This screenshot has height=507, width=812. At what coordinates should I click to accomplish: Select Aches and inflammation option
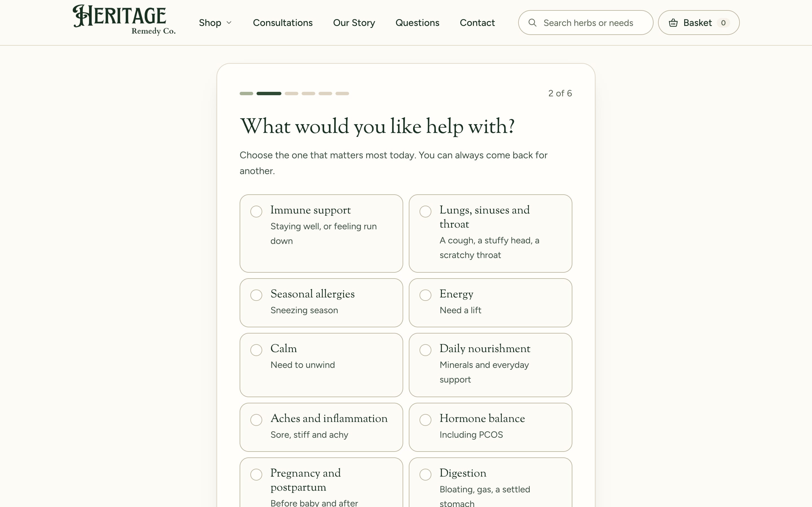321,427
